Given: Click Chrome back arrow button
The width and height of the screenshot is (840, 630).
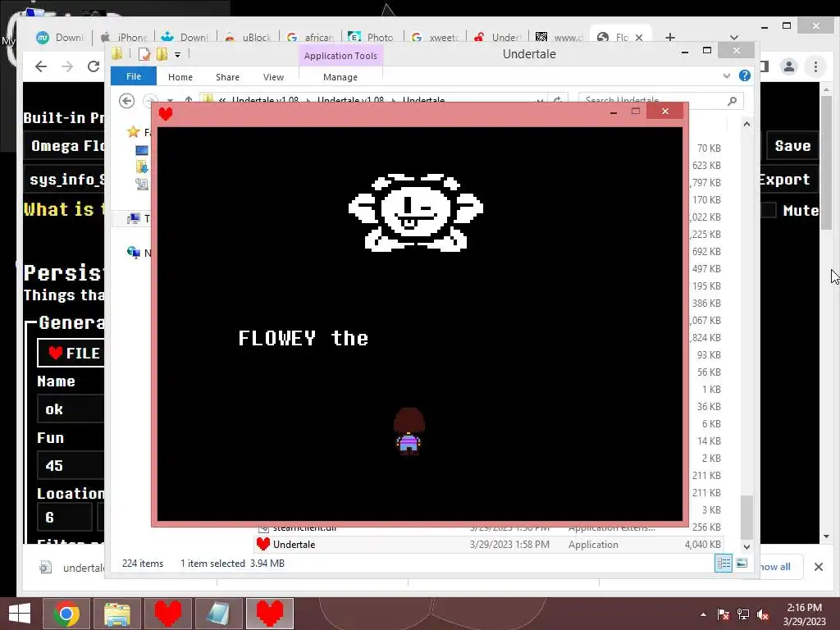Looking at the screenshot, I should [x=41, y=66].
